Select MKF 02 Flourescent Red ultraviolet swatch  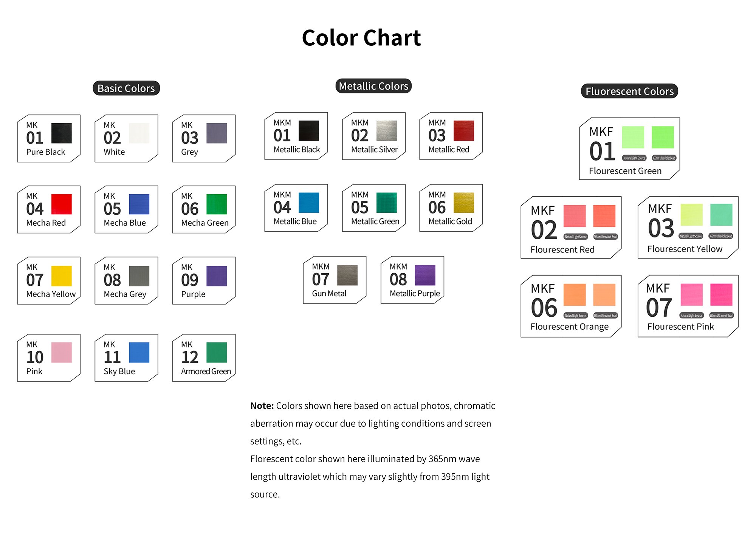604,216
